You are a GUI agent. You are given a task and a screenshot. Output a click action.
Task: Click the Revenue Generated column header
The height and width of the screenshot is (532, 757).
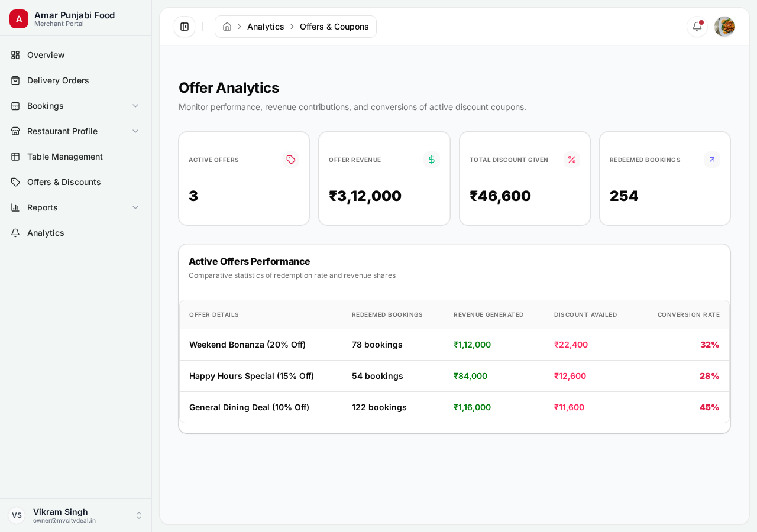[489, 314]
